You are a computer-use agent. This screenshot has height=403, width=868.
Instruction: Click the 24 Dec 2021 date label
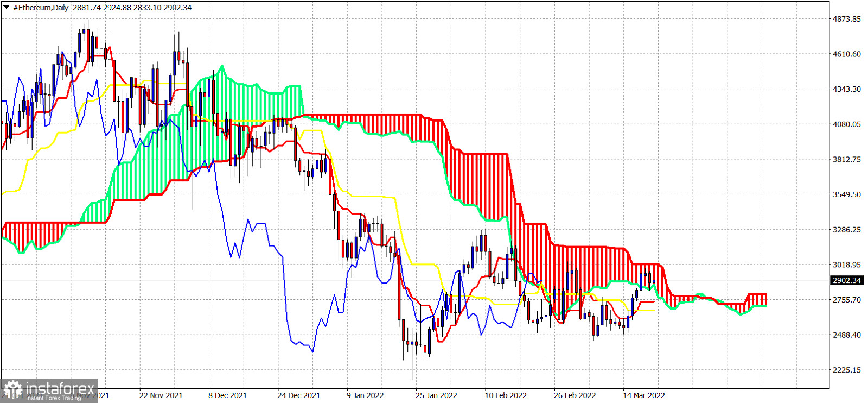pos(299,395)
